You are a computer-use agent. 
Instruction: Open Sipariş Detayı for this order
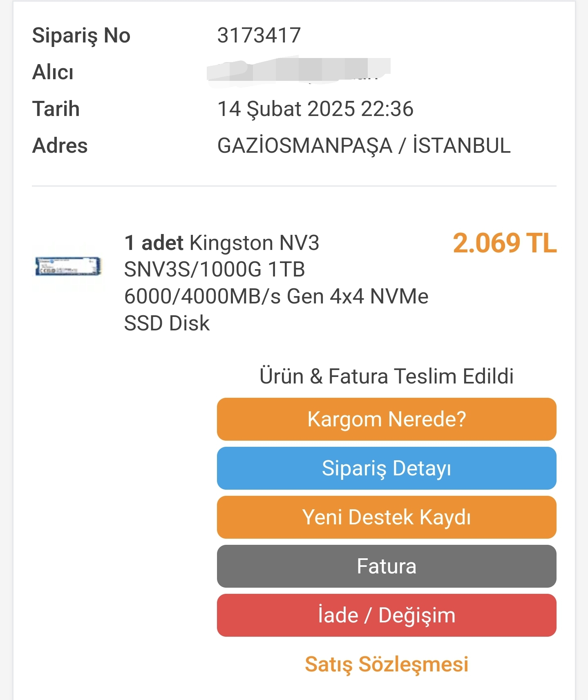[x=386, y=468]
